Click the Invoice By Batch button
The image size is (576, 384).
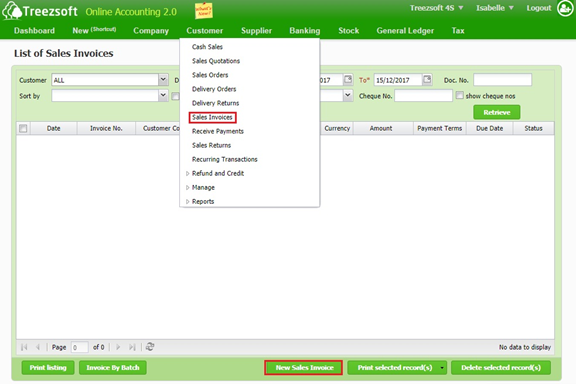click(x=113, y=367)
